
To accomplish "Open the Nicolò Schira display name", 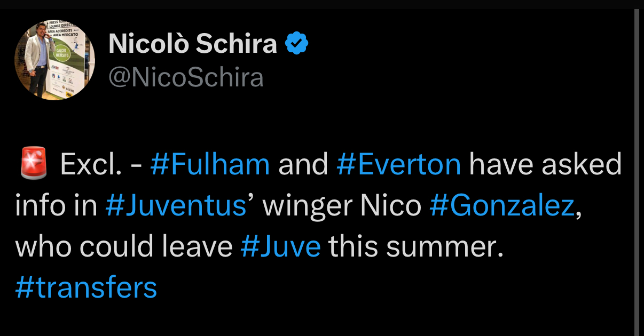I will 193,44.
